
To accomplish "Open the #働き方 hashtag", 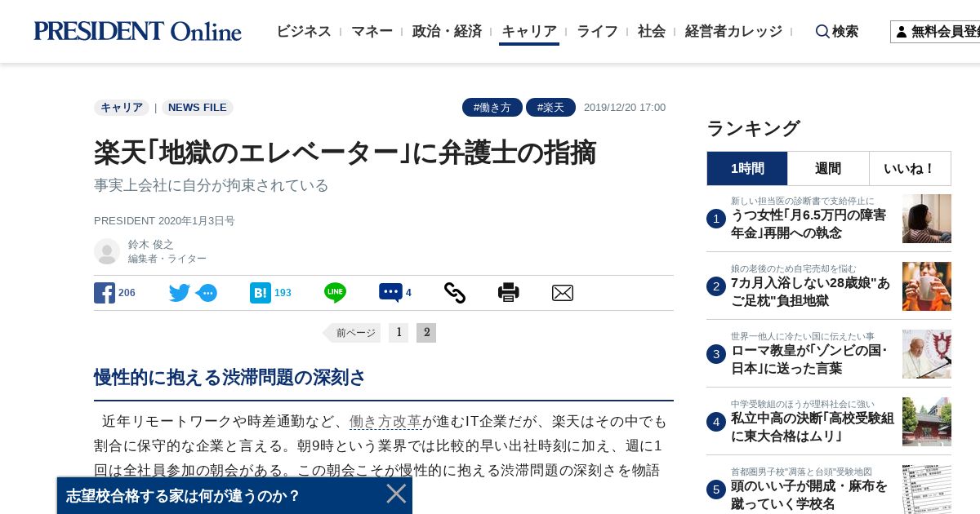I will (x=492, y=108).
